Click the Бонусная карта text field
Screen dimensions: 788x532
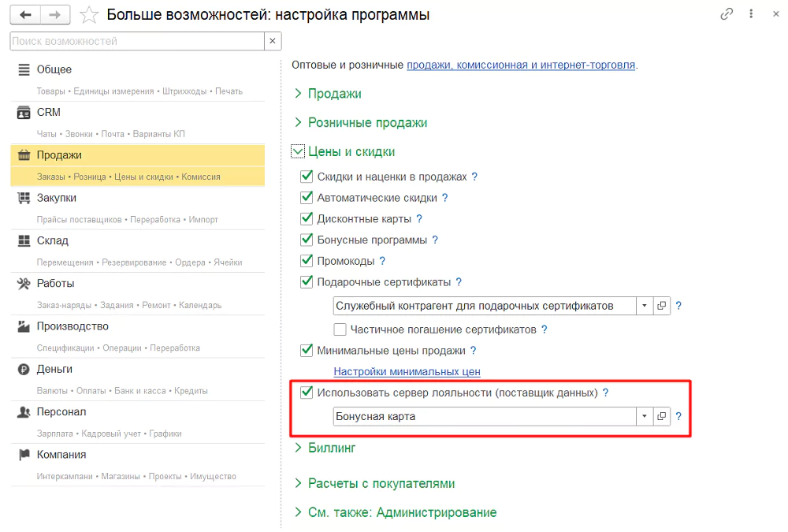pyautogui.click(x=485, y=416)
